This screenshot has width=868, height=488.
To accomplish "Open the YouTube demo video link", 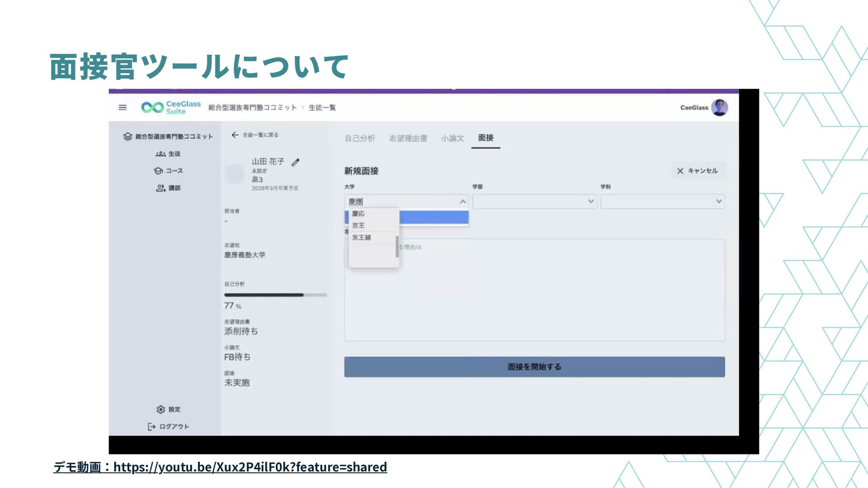I will point(250,467).
